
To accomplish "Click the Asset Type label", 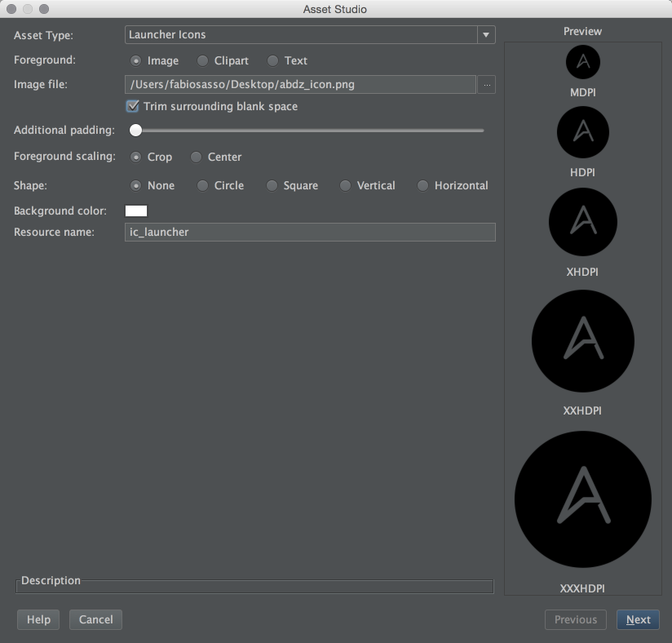I will [x=43, y=35].
